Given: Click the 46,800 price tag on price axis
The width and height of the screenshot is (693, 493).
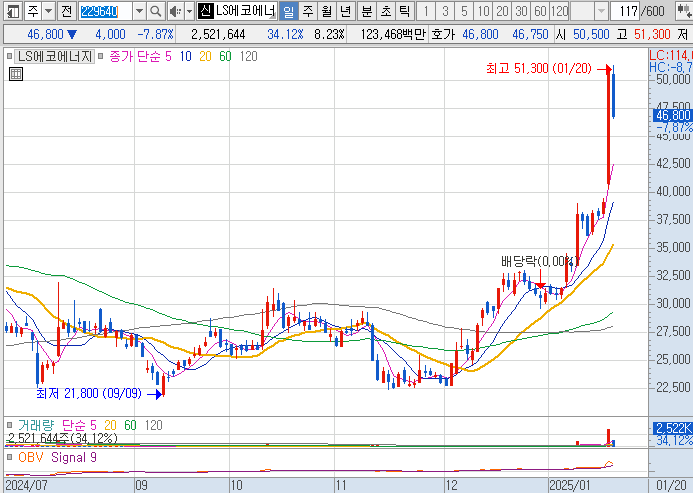Looking at the screenshot, I should (673, 115).
